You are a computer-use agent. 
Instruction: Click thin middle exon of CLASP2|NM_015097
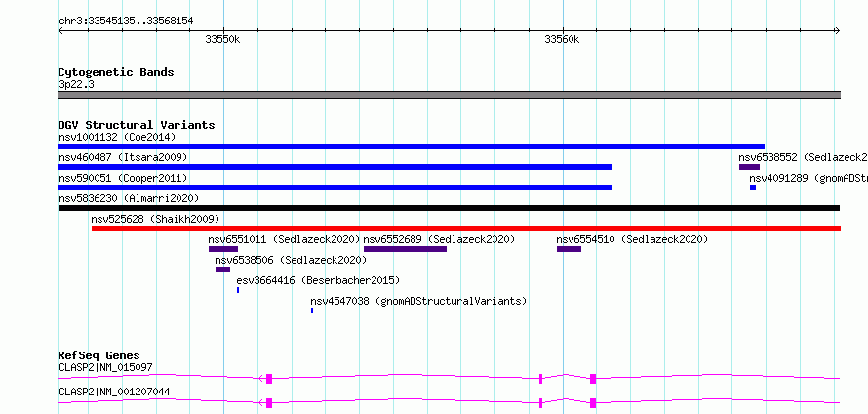coord(541,379)
